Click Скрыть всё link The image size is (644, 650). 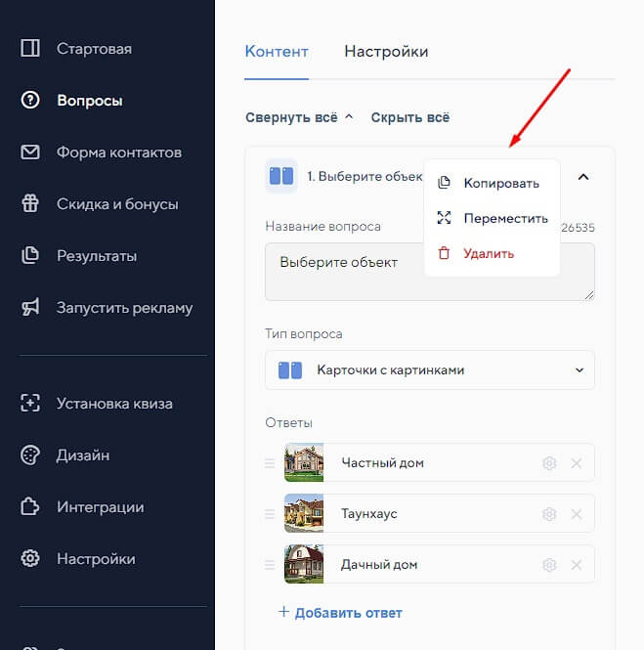point(410,117)
